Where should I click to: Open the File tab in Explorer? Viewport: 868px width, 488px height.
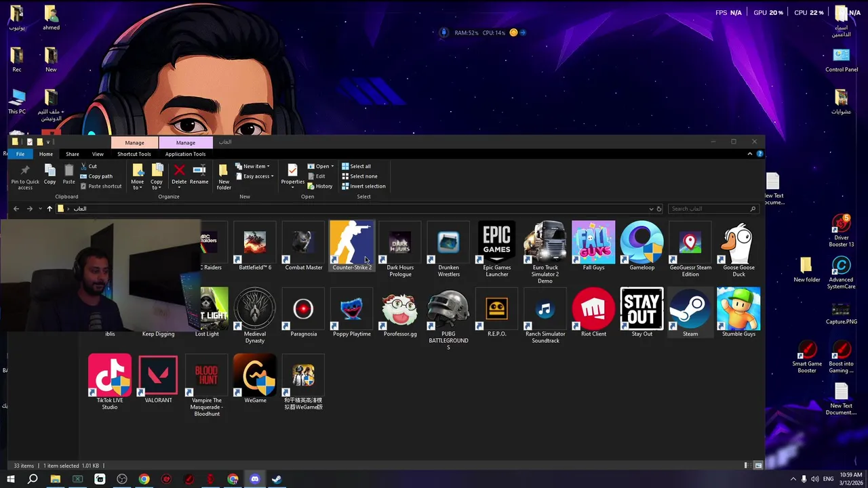pyautogui.click(x=20, y=154)
